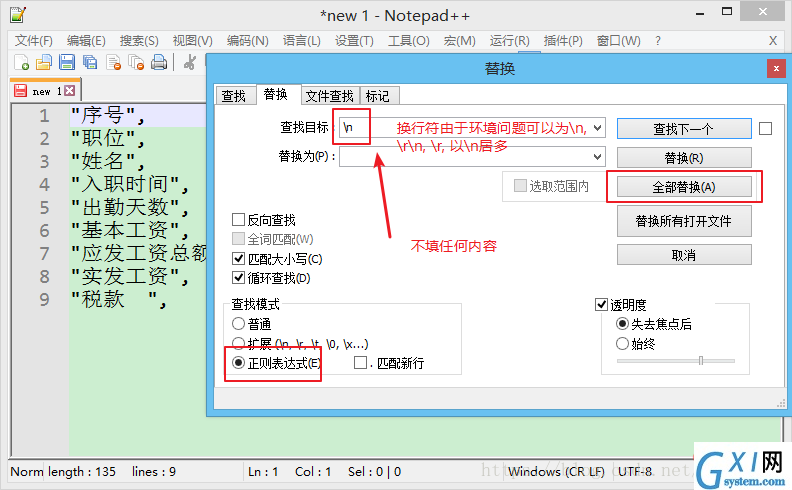Click the 替换所有打开文件 button
The height and width of the screenshot is (490, 792).
[684, 221]
